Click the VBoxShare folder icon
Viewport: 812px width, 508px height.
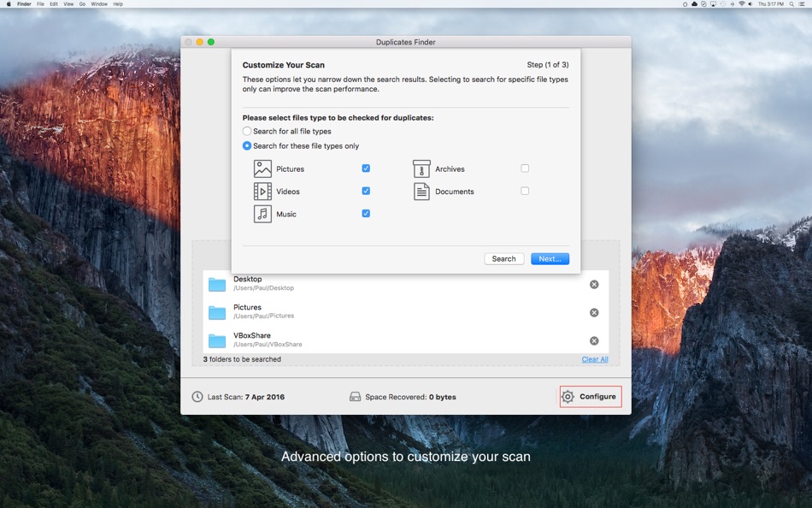[217, 340]
